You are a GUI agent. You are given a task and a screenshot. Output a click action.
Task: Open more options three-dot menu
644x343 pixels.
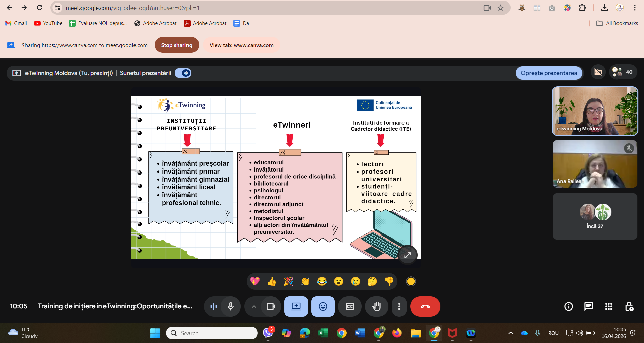399,306
